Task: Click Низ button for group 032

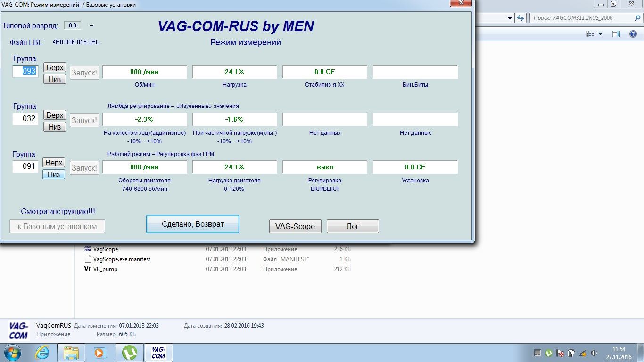Action: (55, 127)
